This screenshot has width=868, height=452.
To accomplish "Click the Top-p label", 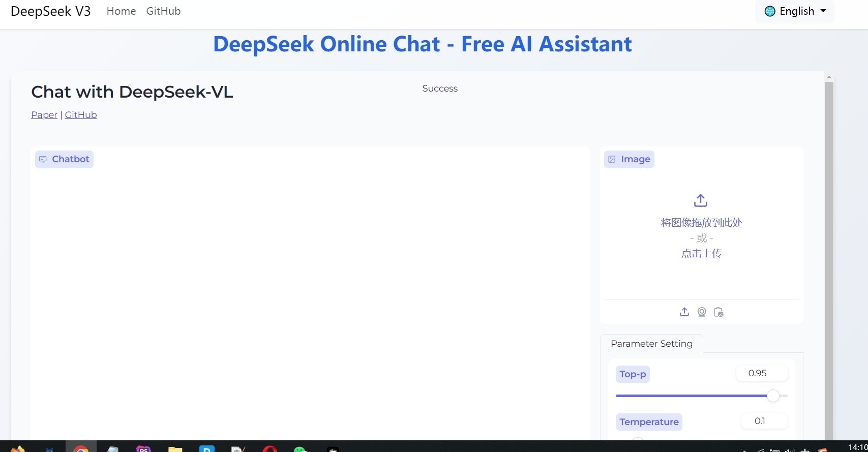I will point(633,374).
